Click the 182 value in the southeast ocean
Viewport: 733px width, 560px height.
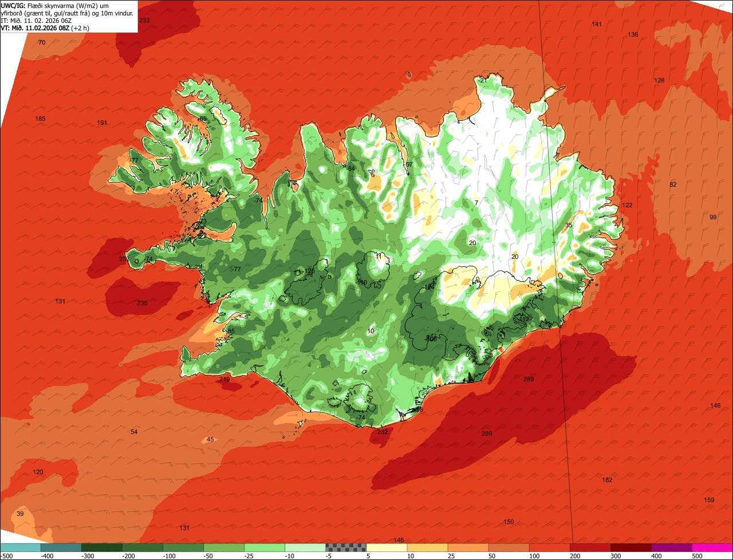click(607, 480)
